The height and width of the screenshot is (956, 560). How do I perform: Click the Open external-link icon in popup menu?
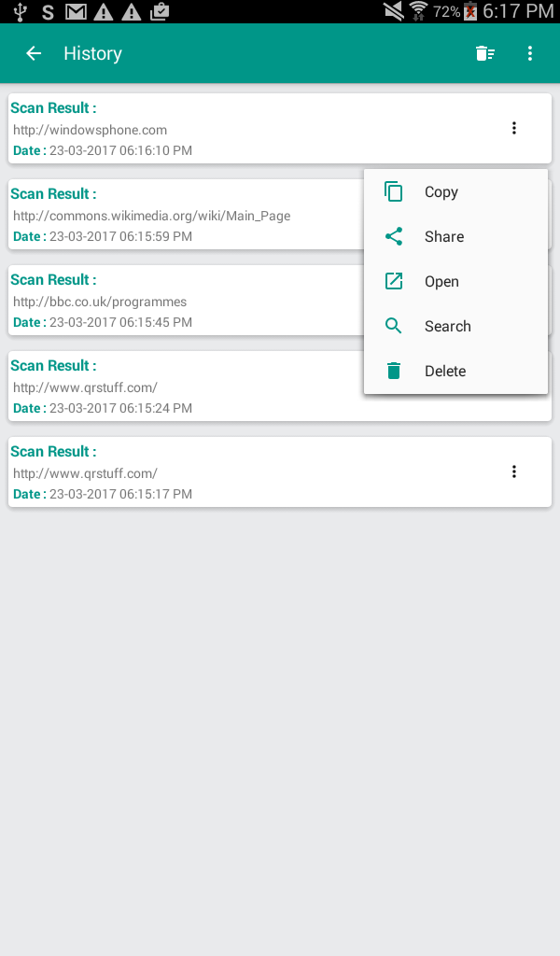[394, 281]
